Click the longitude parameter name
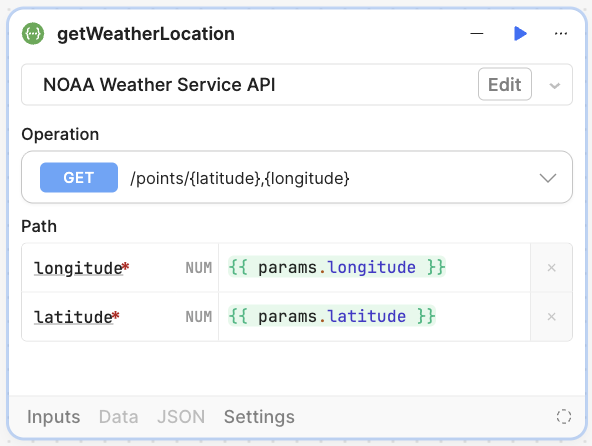 coord(78,269)
